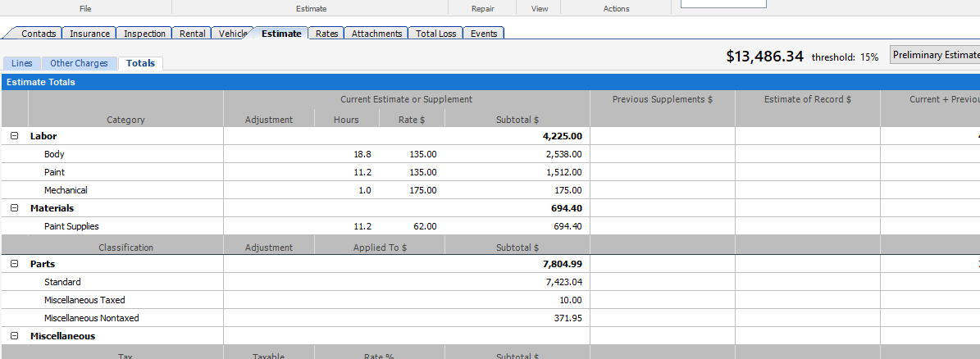This screenshot has height=359, width=980.
Task: Click the Mechanical hours 1.0
Action: [x=364, y=190]
